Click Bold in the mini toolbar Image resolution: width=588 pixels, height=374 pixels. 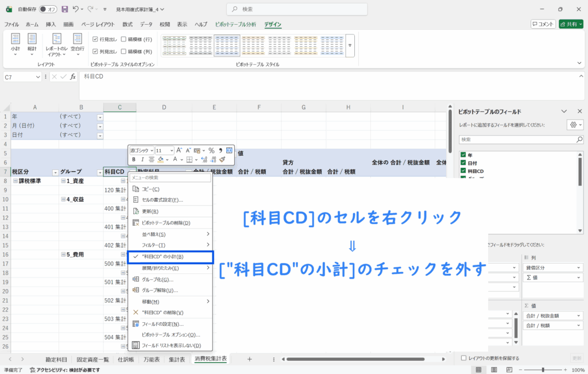tap(134, 160)
